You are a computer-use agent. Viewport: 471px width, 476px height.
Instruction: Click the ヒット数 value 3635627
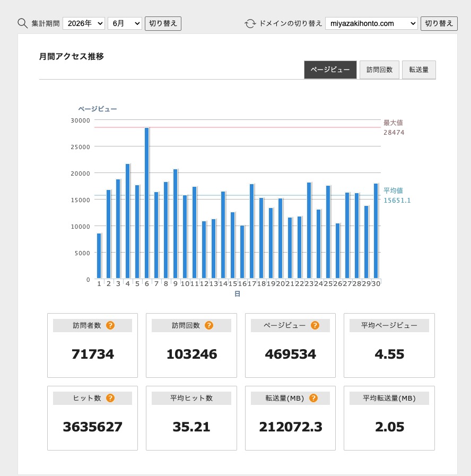93,427
